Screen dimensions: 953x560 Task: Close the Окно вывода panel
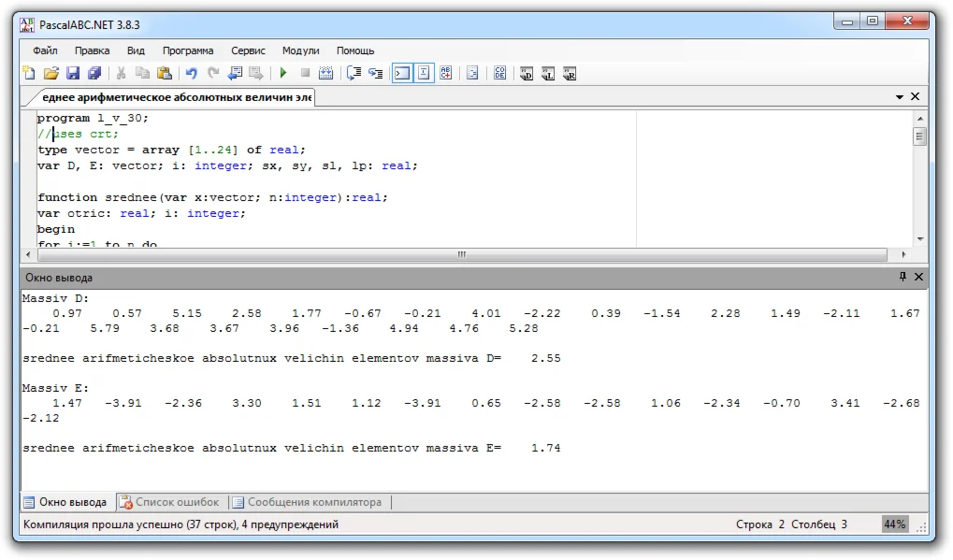(918, 277)
